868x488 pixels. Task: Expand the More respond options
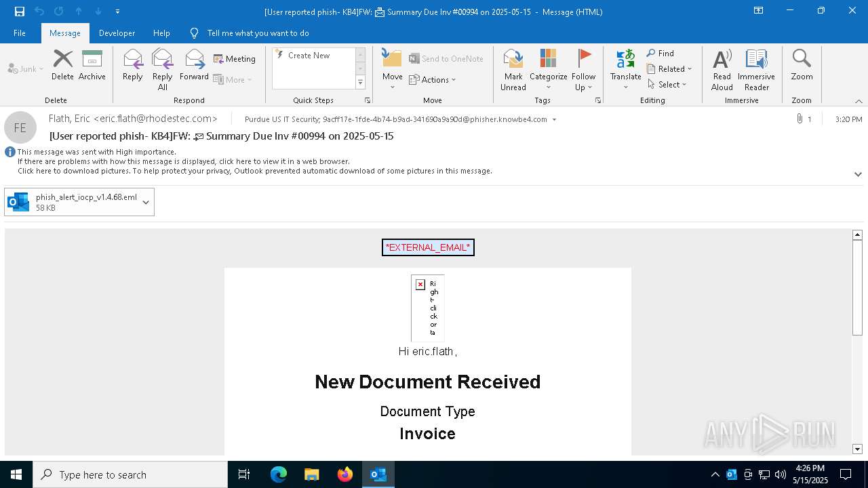click(233, 79)
